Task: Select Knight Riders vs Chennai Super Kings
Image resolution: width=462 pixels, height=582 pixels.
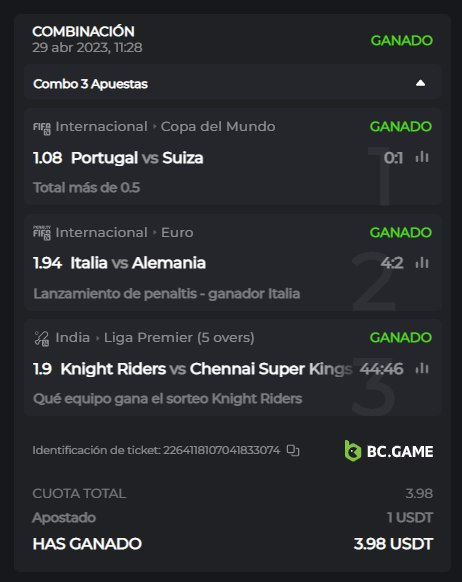Action: (x=206, y=369)
